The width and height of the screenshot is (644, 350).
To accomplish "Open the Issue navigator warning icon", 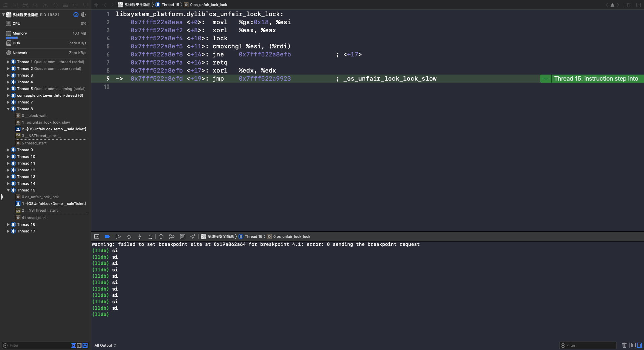I will [x=45, y=5].
